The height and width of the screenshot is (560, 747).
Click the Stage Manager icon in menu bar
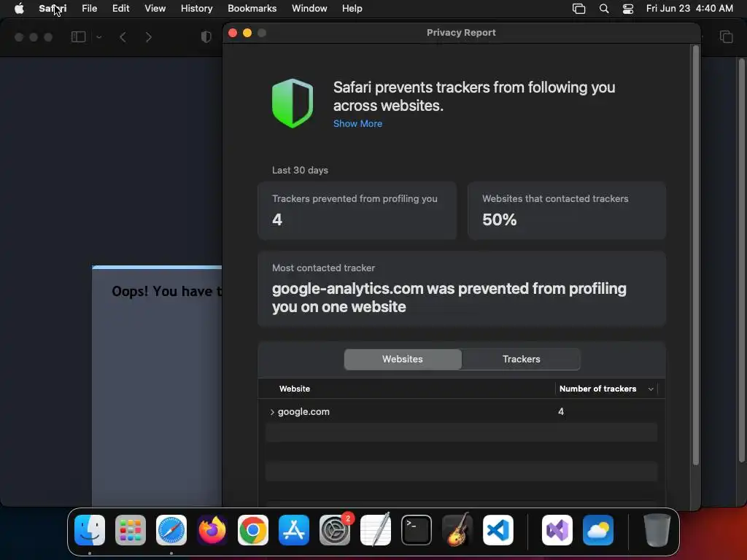(578, 9)
